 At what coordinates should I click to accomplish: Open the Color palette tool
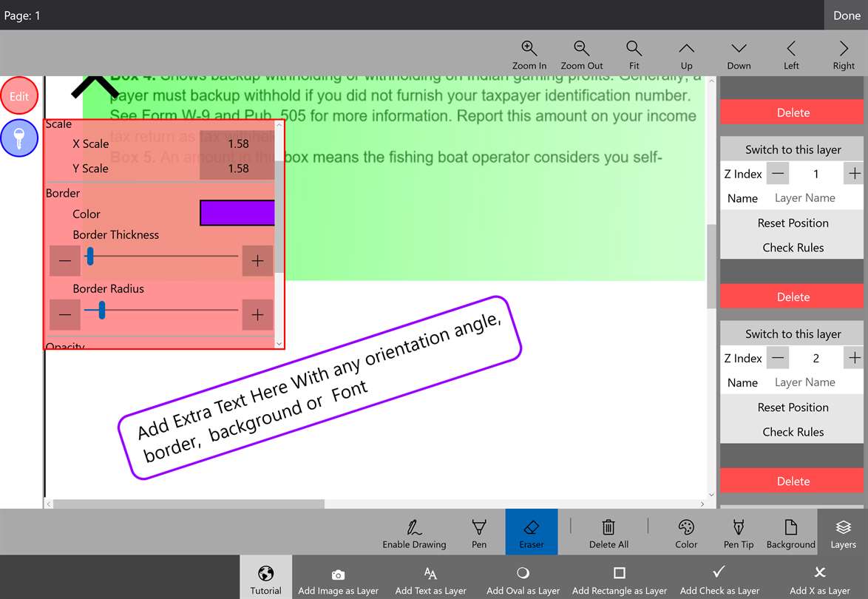[x=686, y=532]
